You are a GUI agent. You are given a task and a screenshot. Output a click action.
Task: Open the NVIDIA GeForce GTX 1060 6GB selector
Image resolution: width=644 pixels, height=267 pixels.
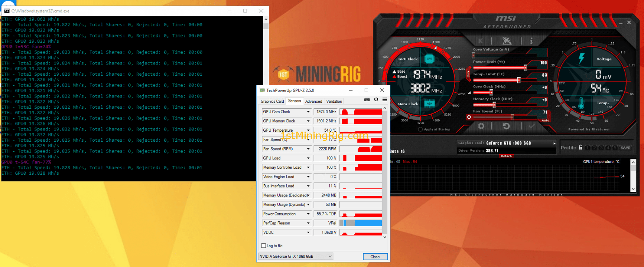(296, 256)
